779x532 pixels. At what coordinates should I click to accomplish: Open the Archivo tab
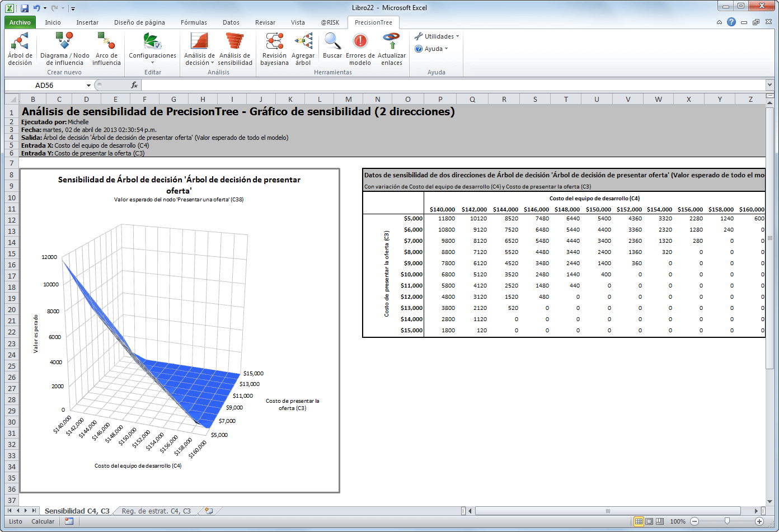coord(20,22)
